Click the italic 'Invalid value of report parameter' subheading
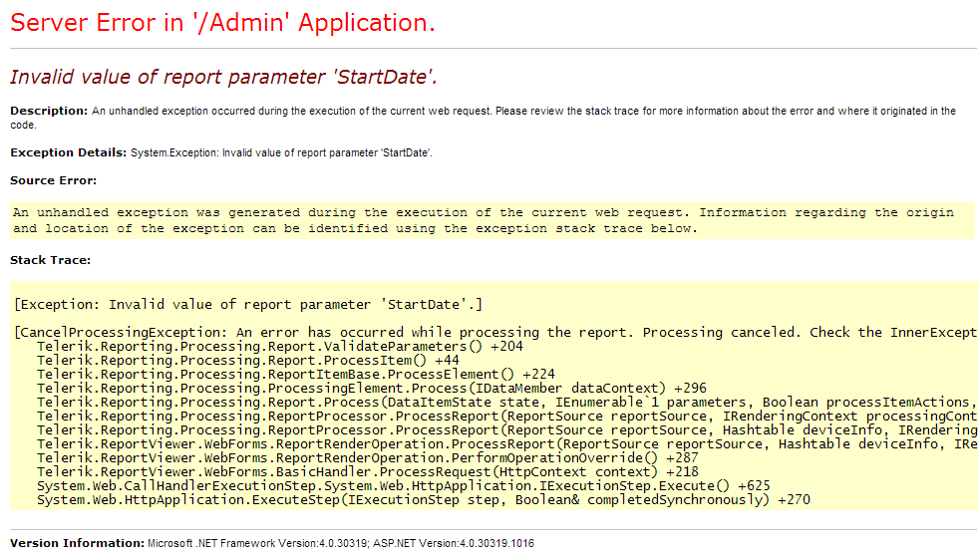The image size is (978, 560). tap(223, 78)
